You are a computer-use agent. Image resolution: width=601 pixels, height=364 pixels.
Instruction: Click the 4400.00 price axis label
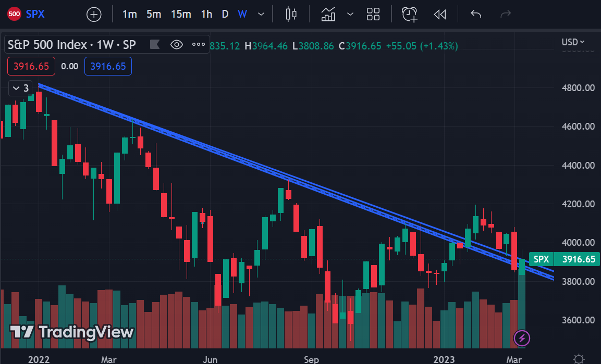tap(578, 166)
